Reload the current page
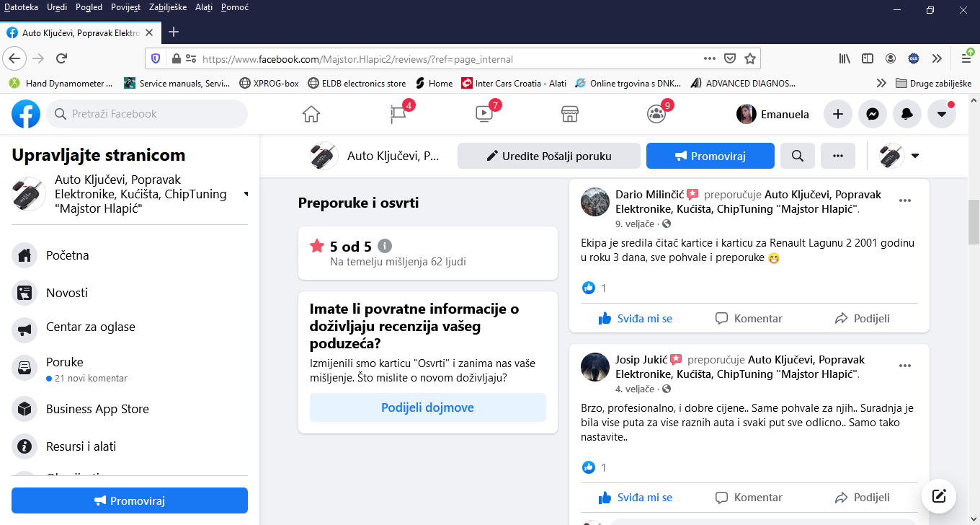This screenshot has width=980, height=525. (x=62, y=58)
